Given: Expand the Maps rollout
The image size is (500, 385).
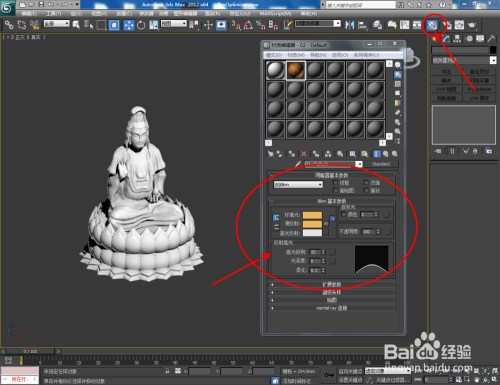Looking at the screenshot, I should (x=332, y=300).
